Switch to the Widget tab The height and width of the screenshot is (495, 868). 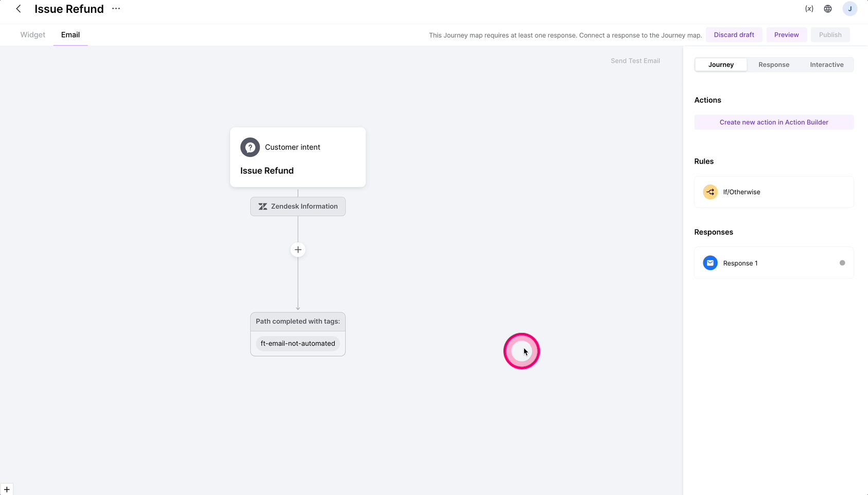pos(33,35)
